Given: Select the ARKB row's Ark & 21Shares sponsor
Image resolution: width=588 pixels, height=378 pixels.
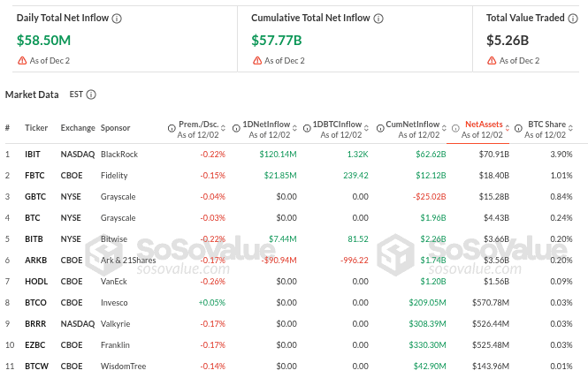Looking at the screenshot, I should point(128,260).
